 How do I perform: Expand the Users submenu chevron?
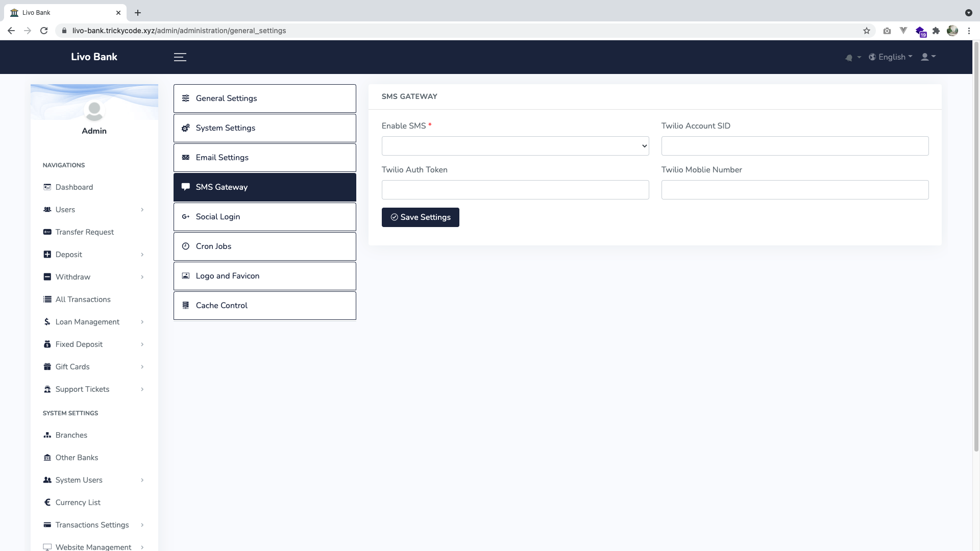coord(142,210)
